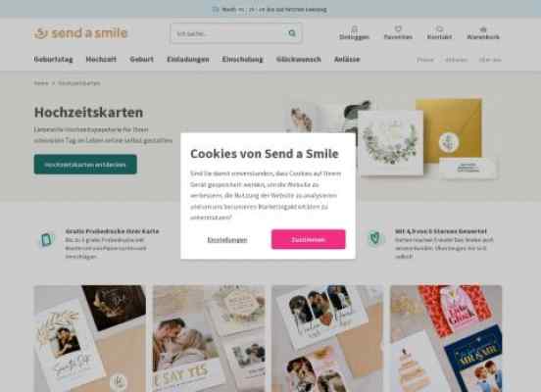Go to Home breadcrumb link
The height and width of the screenshot is (392, 541).
tap(41, 83)
